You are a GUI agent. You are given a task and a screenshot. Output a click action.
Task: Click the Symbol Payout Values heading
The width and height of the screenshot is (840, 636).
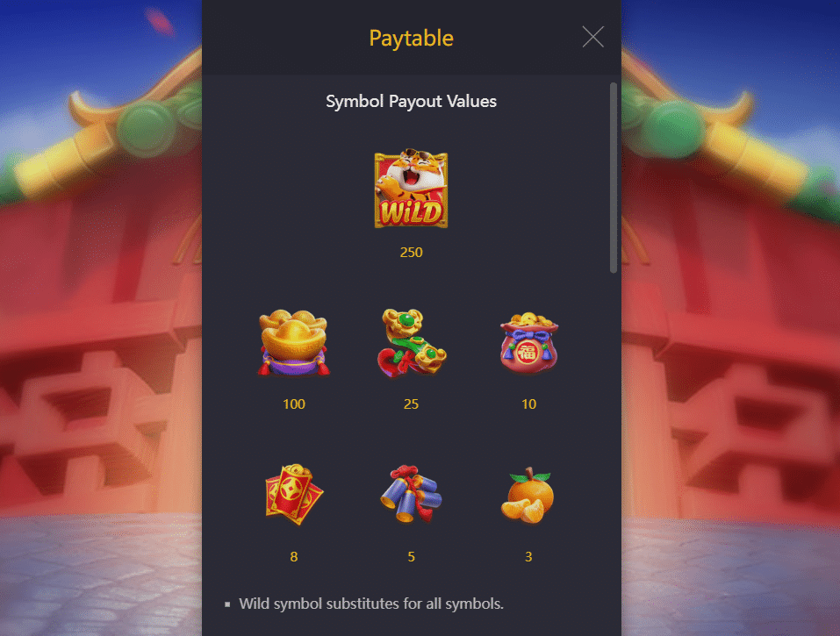click(x=411, y=101)
